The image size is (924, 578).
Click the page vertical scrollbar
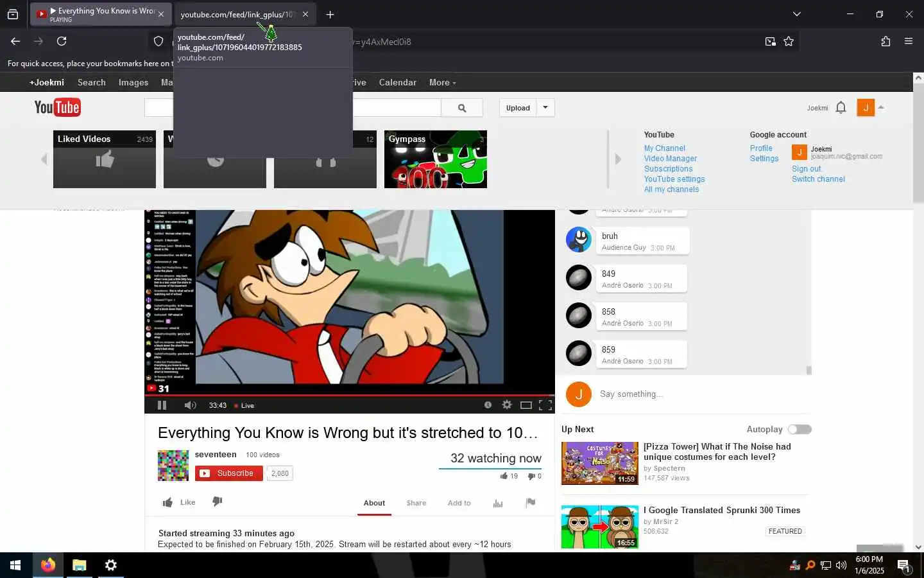pos(918,143)
